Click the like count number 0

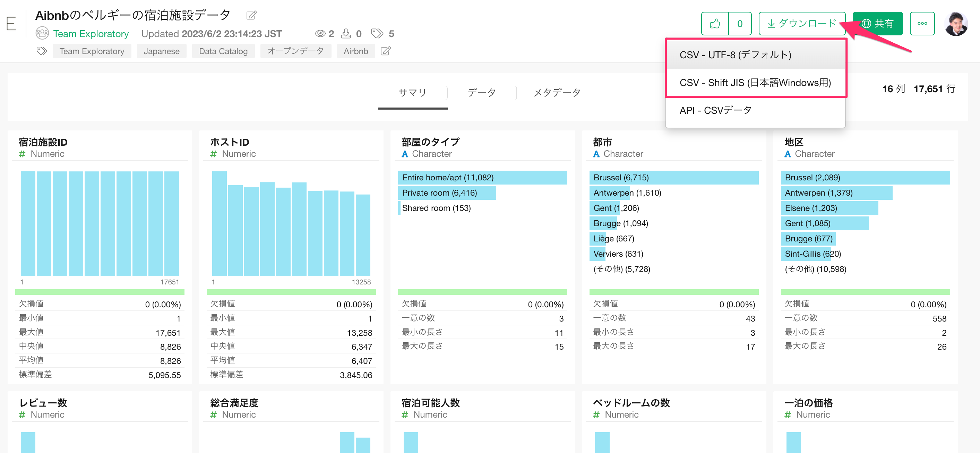click(x=740, y=24)
